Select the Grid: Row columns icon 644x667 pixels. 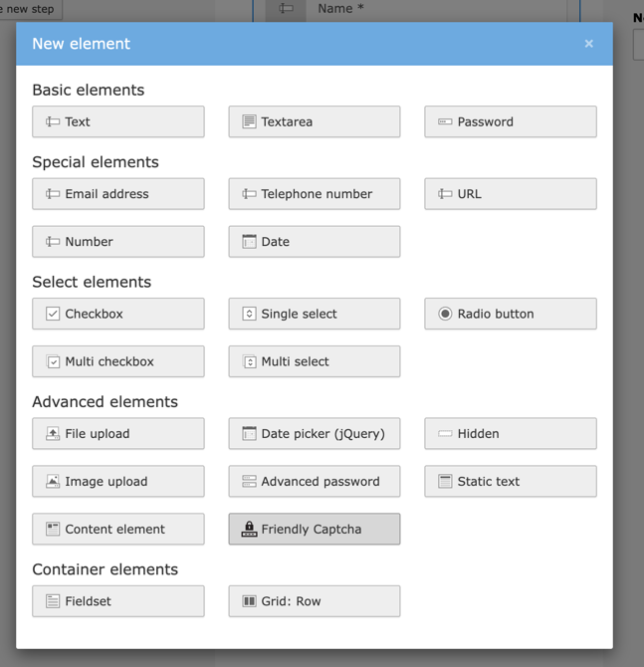pyautogui.click(x=249, y=601)
